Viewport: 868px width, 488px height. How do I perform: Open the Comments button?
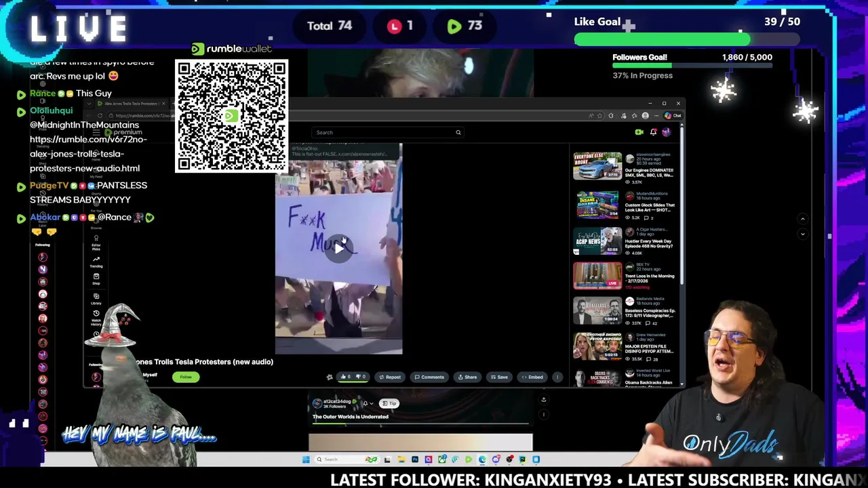tap(429, 377)
